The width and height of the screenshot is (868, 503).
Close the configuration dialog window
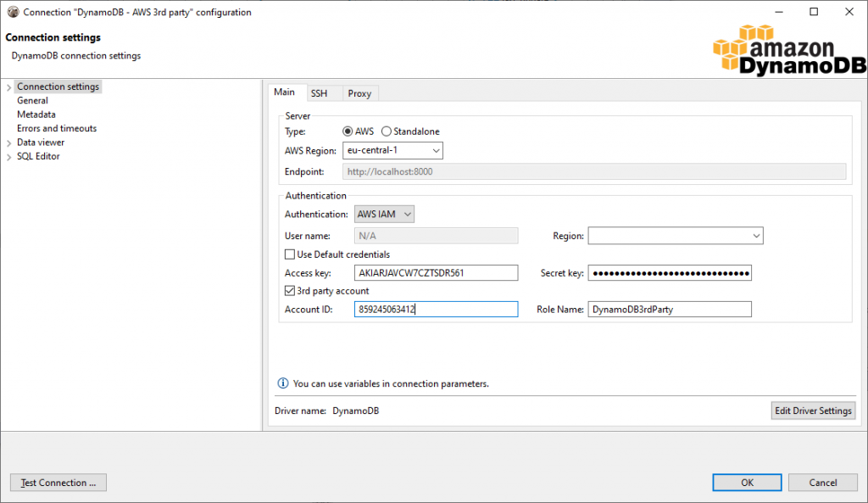[849, 12]
